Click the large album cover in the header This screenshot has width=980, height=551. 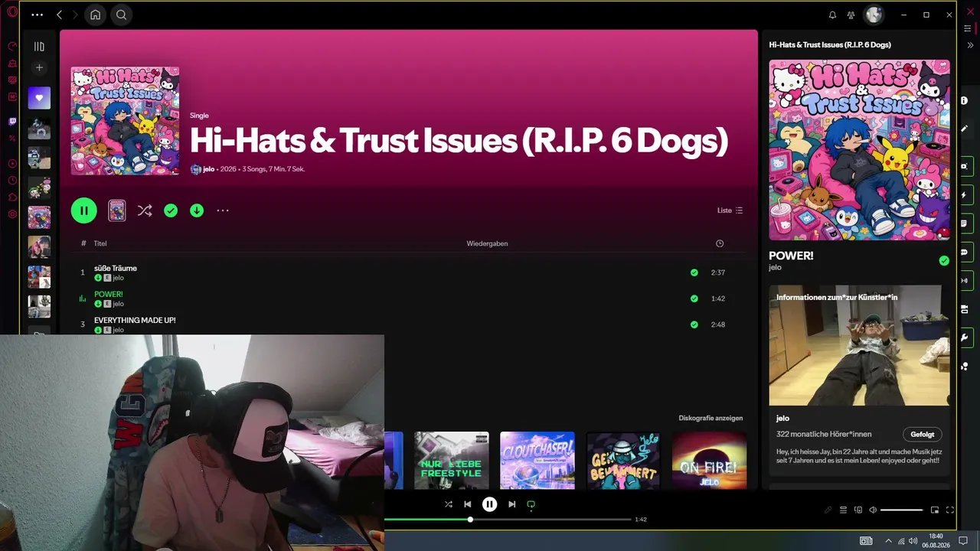coord(125,121)
